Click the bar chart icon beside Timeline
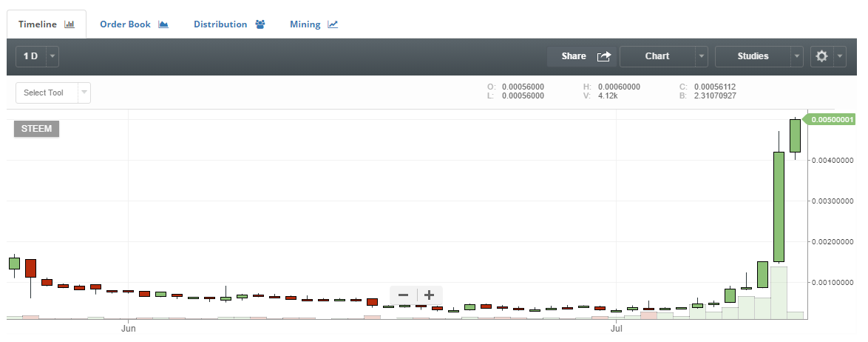The width and height of the screenshot is (868, 342). [69, 24]
